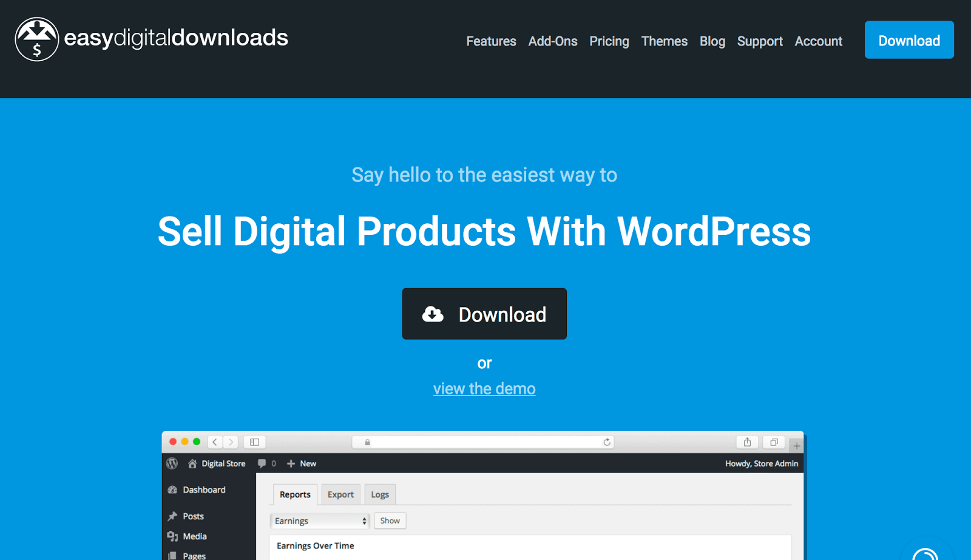The image size is (971, 560).
Task: Click the Media library icon
Action: (x=172, y=536)
